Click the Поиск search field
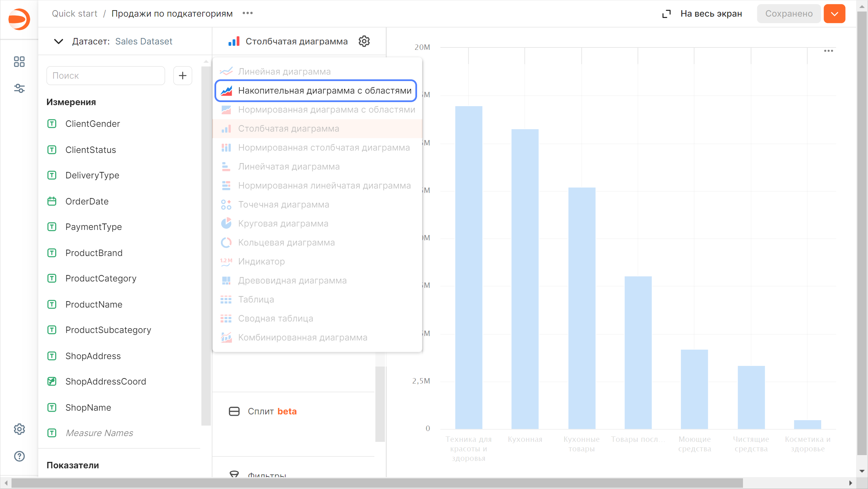Image resolution: width=868 pixels, height=489 pixels. [106, 75]
